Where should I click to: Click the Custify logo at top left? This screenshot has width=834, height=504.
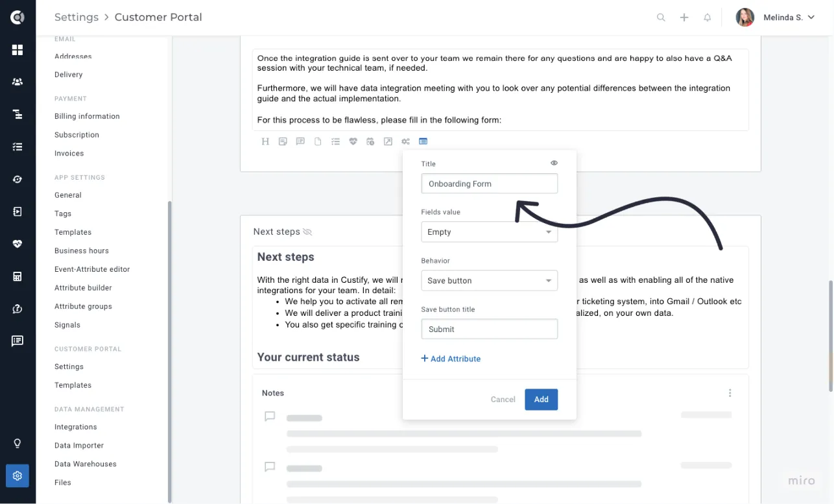[x=18, y=18]
